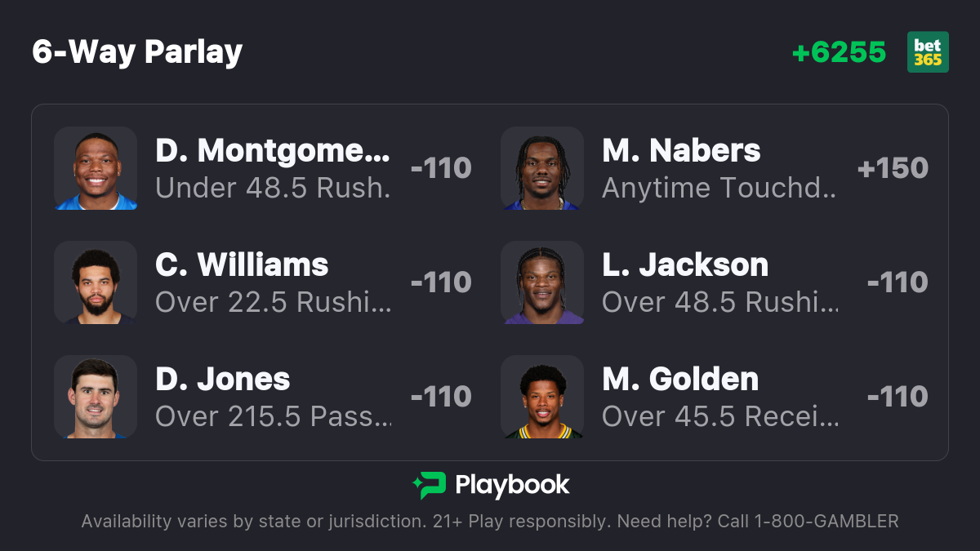The width and height of the screenshot is (980, 551).
Task: Open D. Jones' player headshot
Action: click(x=96, y=397)
